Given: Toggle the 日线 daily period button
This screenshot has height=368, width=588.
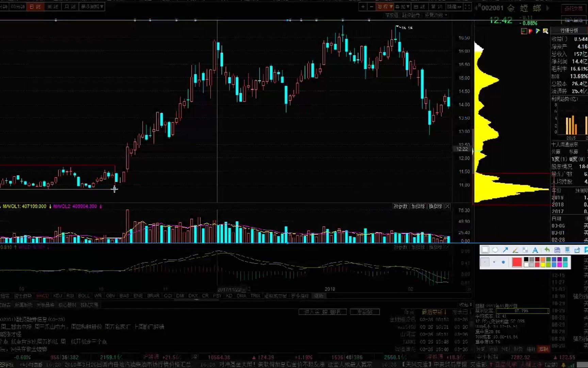Looking at the screenshot, I should [35, 6].
